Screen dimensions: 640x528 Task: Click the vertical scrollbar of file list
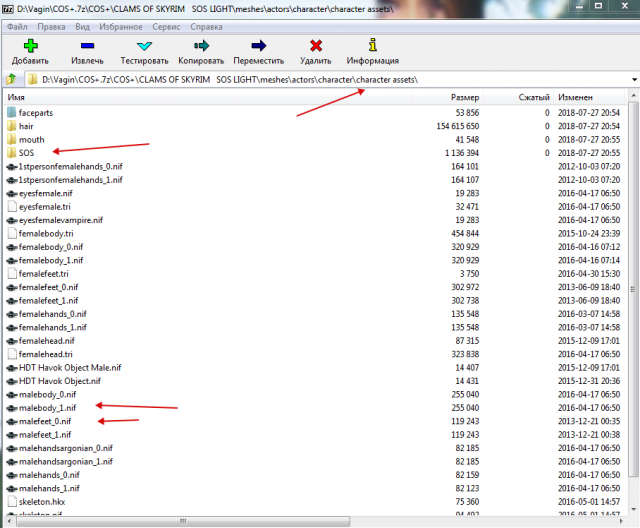click(633, 300)
